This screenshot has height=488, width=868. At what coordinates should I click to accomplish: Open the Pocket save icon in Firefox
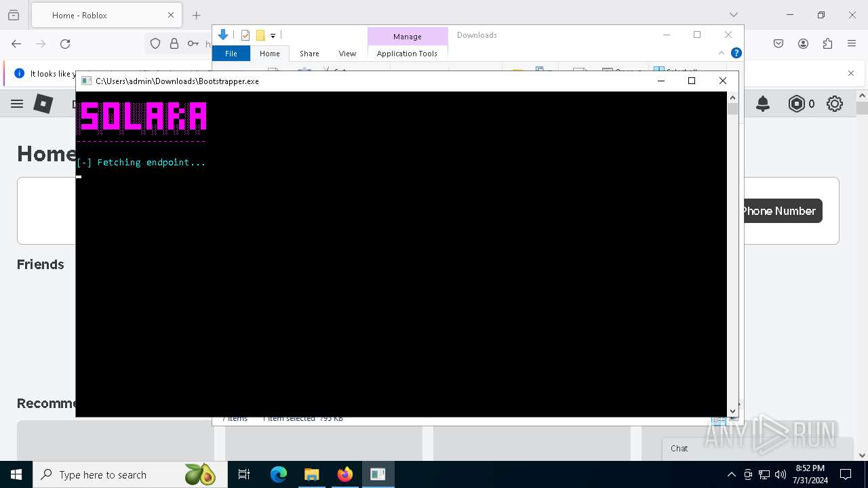point(778,43)
